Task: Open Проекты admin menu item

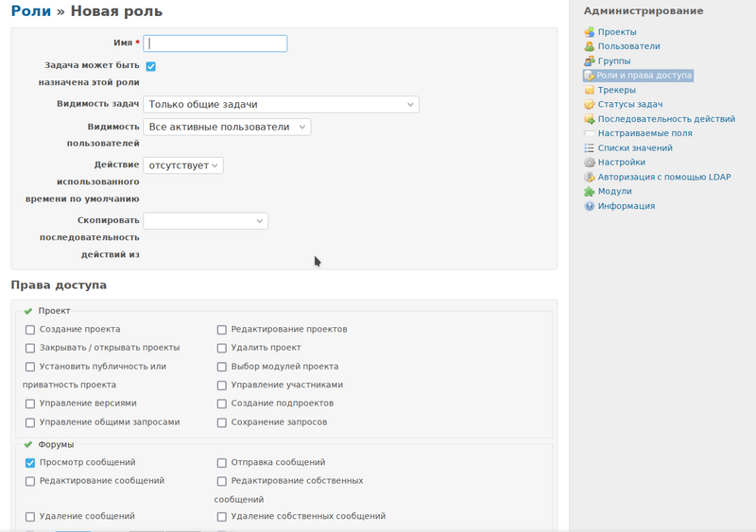Action: tap(617, 32)
